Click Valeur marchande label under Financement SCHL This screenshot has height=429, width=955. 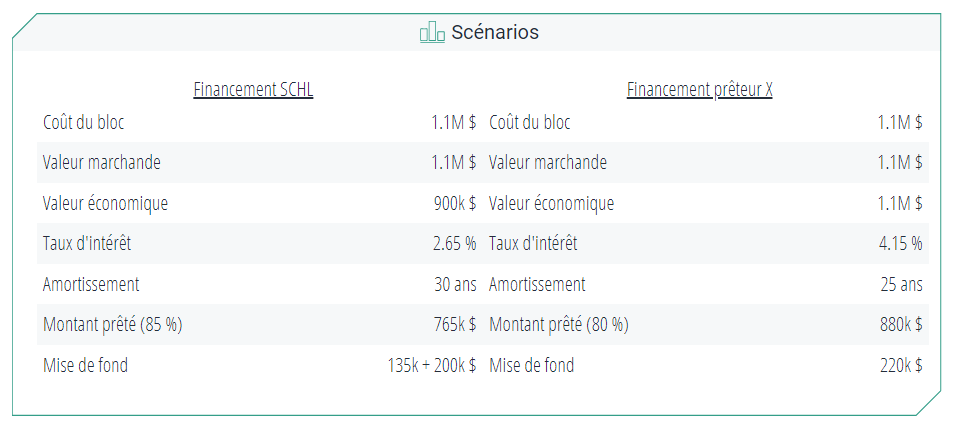[101, 162]
